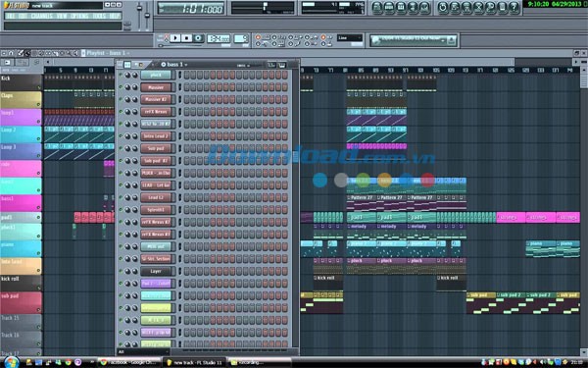
Task: Mute the pluck channel LED
Action: 121,75
